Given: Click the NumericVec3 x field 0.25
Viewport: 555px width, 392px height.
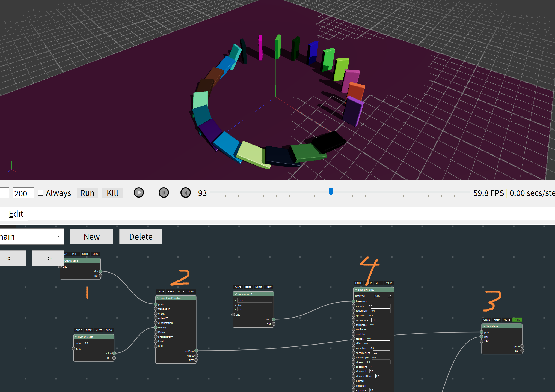Looking at the screenshot, I should click(x=254, y=300).
